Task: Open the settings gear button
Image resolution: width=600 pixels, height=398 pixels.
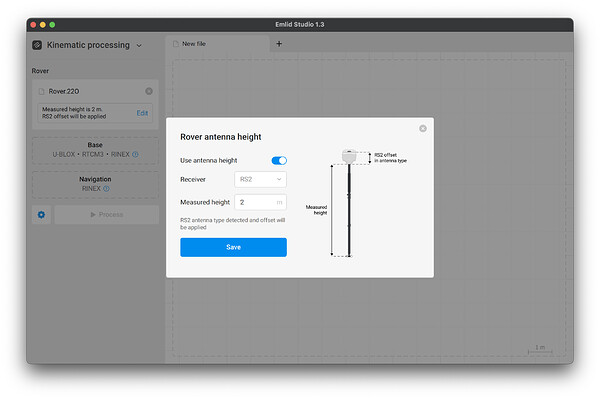Action: (x=41, y=215)
